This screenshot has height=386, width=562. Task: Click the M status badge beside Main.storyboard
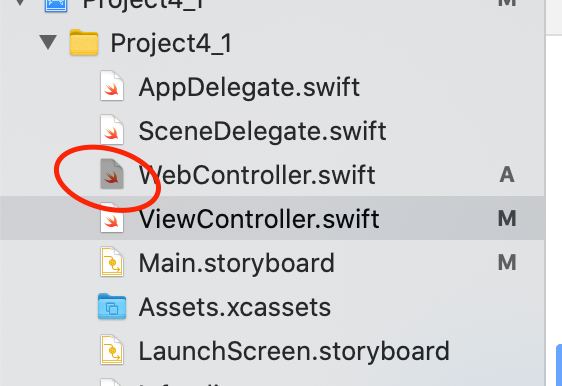(x=507, y=262)
